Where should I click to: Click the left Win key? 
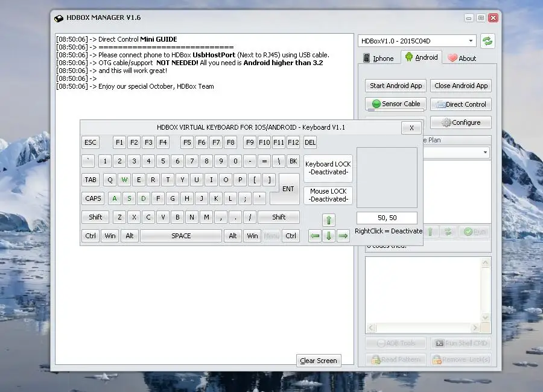[110, 236]
